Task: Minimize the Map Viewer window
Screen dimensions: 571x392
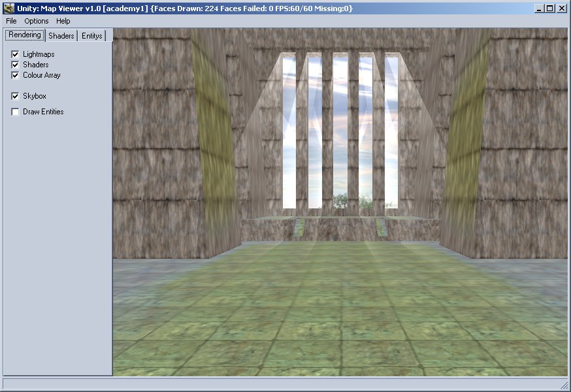Action: [x=539, y=8]
